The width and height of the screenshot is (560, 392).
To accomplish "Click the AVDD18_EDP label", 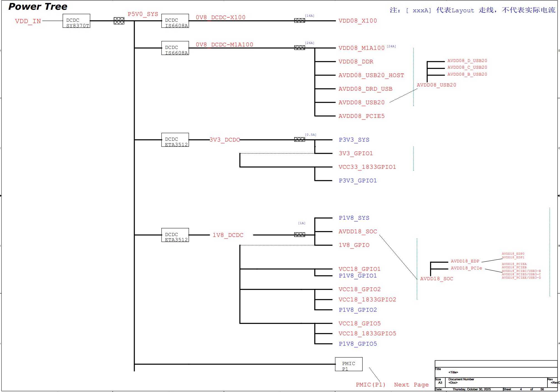I will [x=465, y=261].
